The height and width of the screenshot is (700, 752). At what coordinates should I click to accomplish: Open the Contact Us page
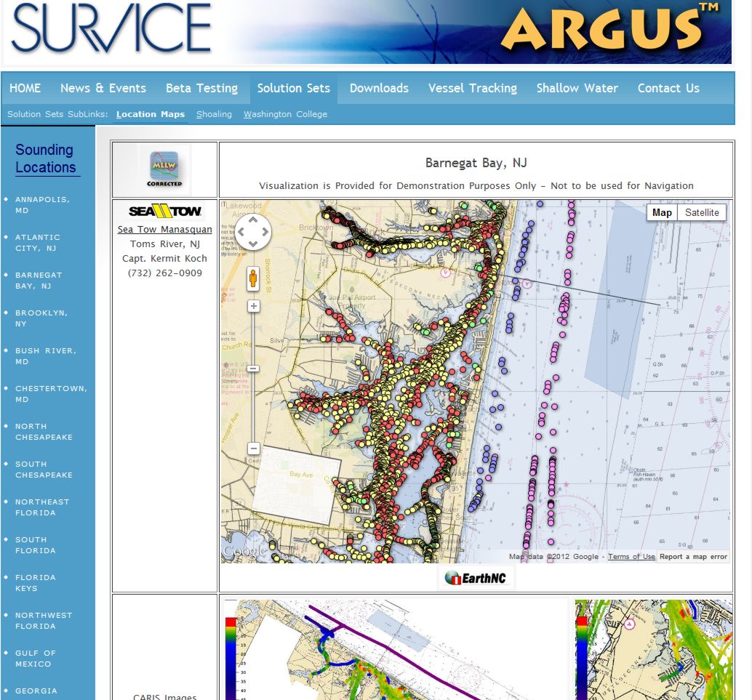(x=668, y=88)
